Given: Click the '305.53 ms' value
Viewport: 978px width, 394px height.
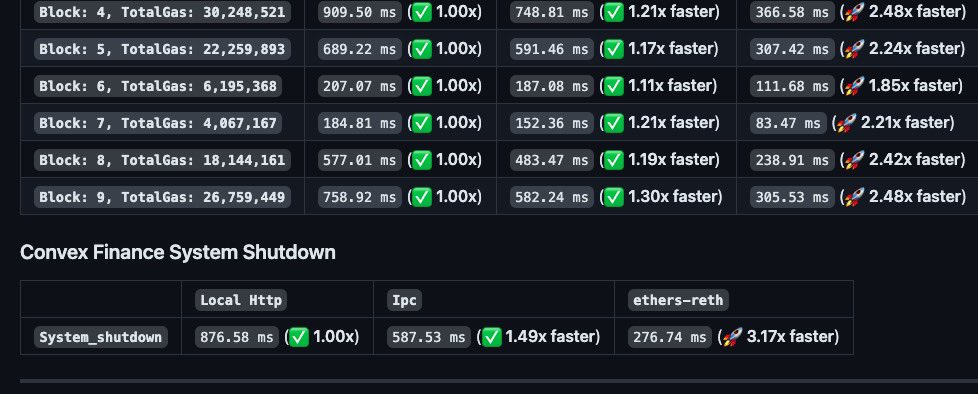Looking at the screenshot, I should click(792, 197).
